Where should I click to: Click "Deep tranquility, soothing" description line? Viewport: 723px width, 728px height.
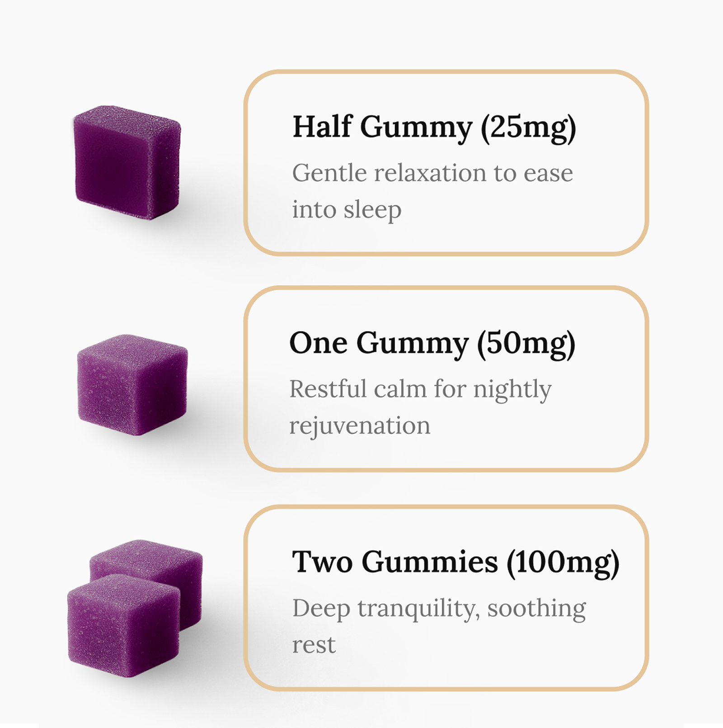tap(439, 609)
